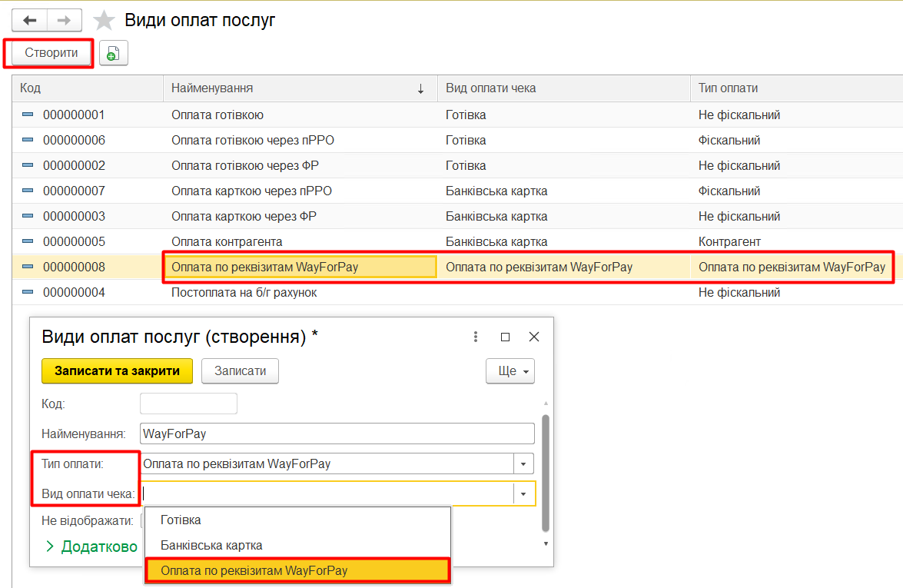Open the Ще menu button
Viewport: 903px width, 588px height.
[x=510, y=370]
